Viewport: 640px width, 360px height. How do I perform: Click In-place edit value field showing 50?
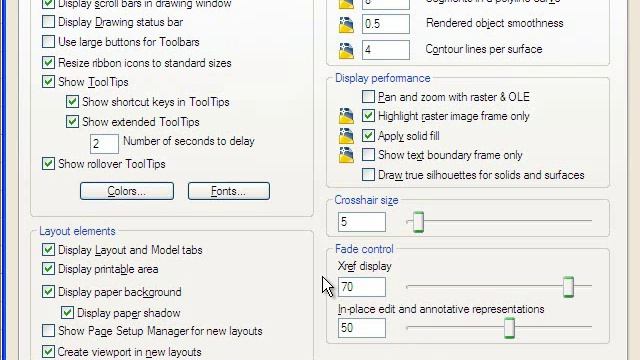coord(362,328)
